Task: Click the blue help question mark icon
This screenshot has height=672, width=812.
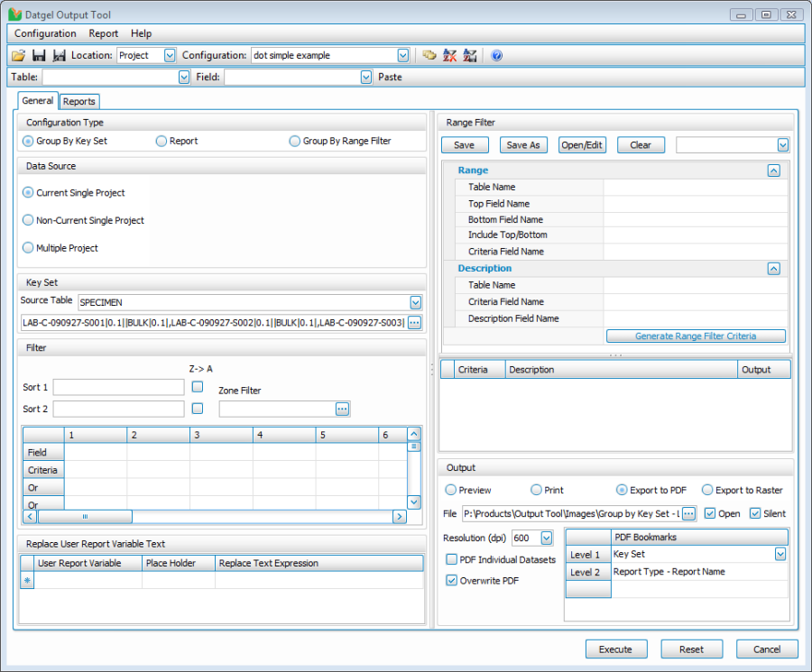Action: coord(496,55)
